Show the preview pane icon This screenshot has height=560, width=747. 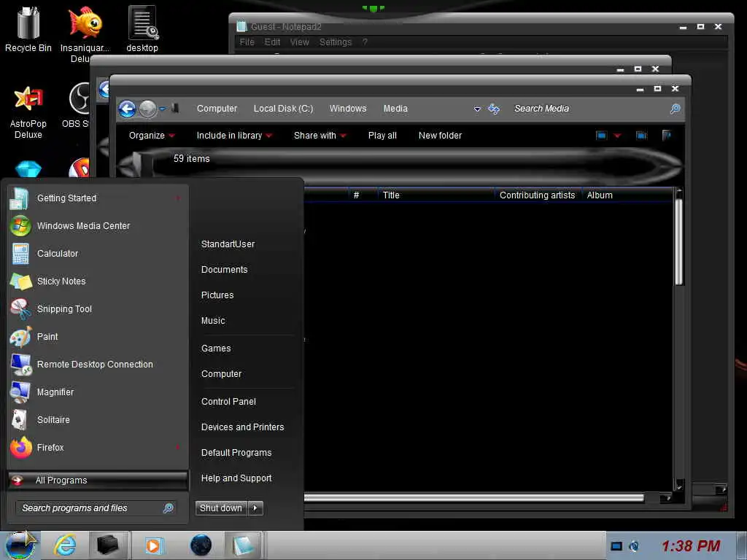pos(642,136)
